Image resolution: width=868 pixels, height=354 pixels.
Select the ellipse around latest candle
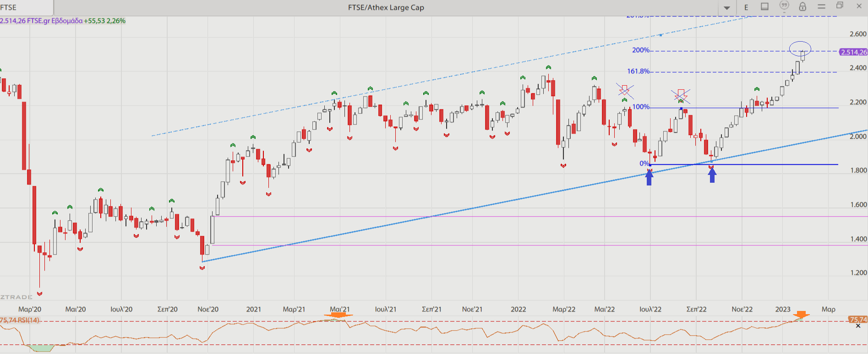tap(800, 49)
